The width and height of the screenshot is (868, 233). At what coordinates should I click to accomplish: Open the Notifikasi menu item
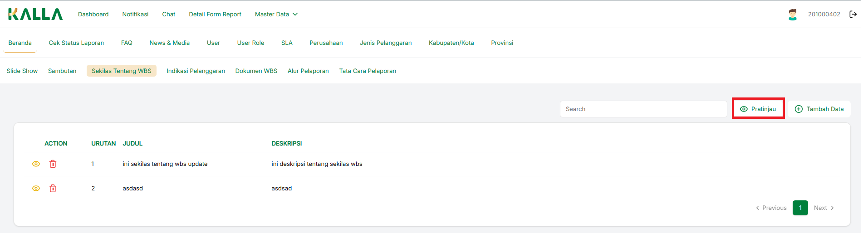click(x=135, y=15)
